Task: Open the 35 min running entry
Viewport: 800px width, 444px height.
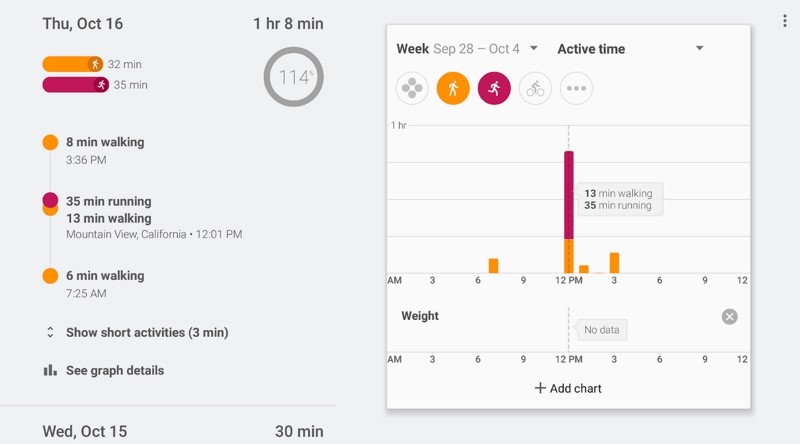Action: coord(109,201)
